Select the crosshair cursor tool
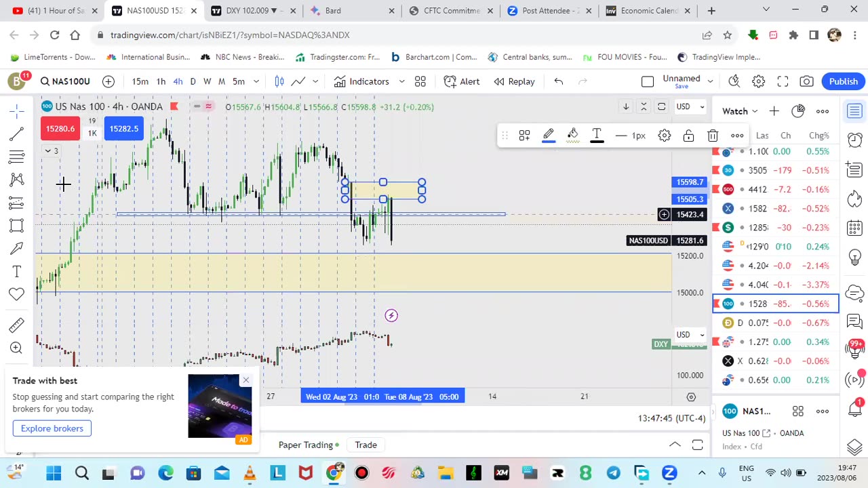 pos(17,110)
